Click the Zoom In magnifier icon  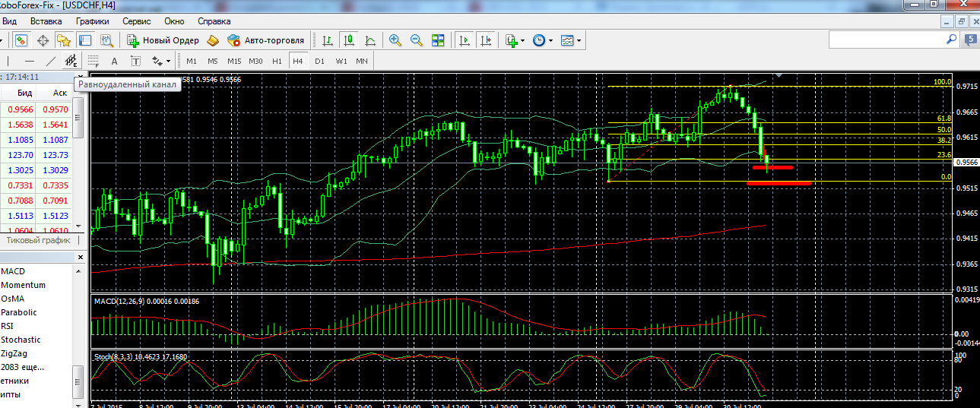[395, 40]
